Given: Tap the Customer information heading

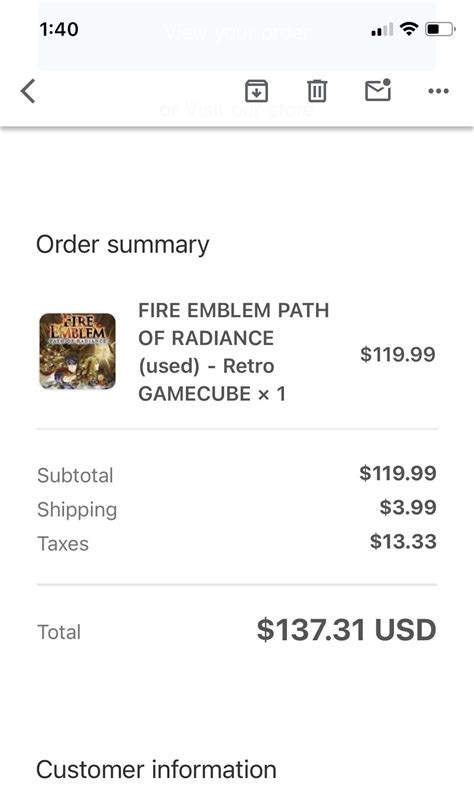Looking at the screenshot, I should coord(156,770).
